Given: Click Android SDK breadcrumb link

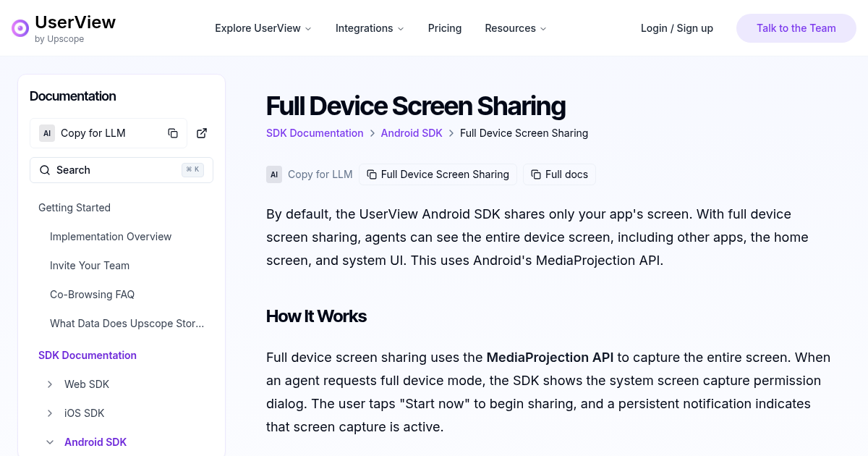Looking at the screenshot, I should pos(412,133).
